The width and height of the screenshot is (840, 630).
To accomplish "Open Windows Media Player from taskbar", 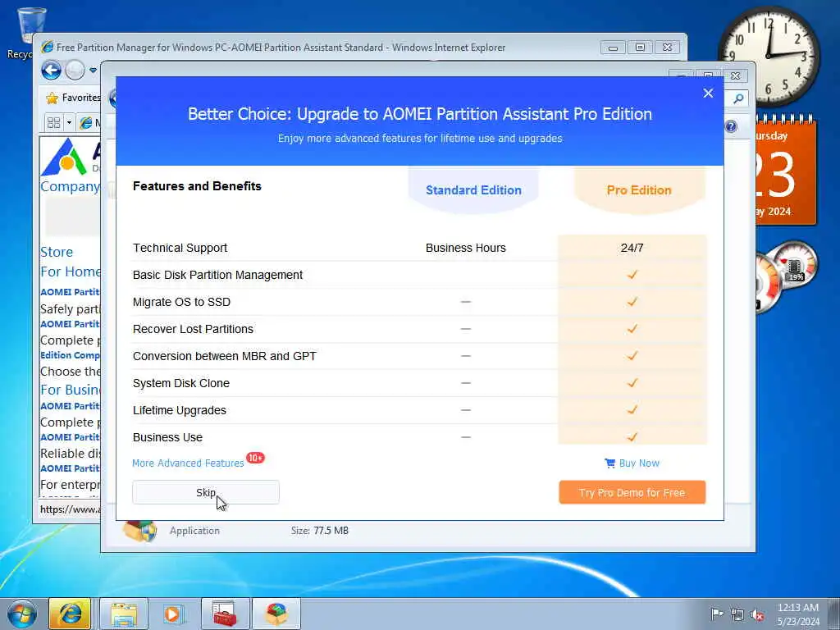I will point(172,614).
